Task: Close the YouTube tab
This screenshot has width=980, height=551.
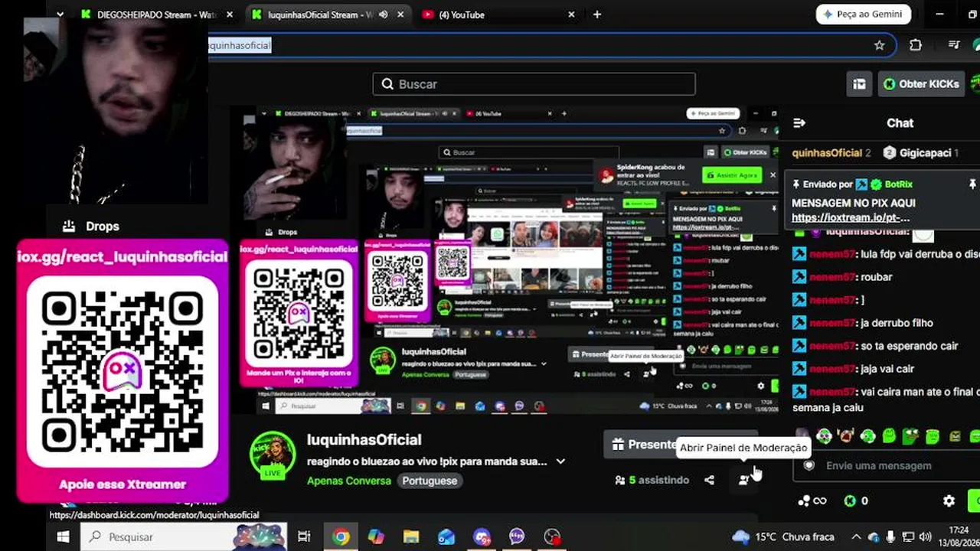Action: pos(571,15)
